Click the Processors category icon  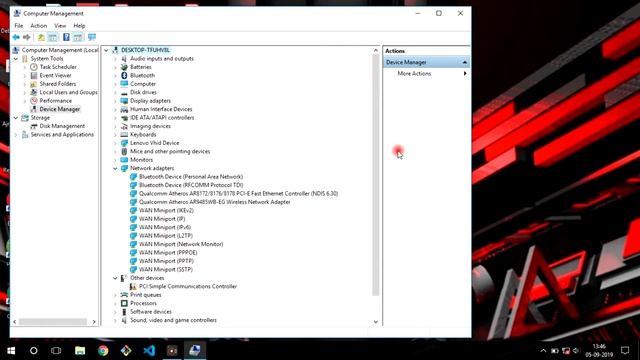[124, 303]
